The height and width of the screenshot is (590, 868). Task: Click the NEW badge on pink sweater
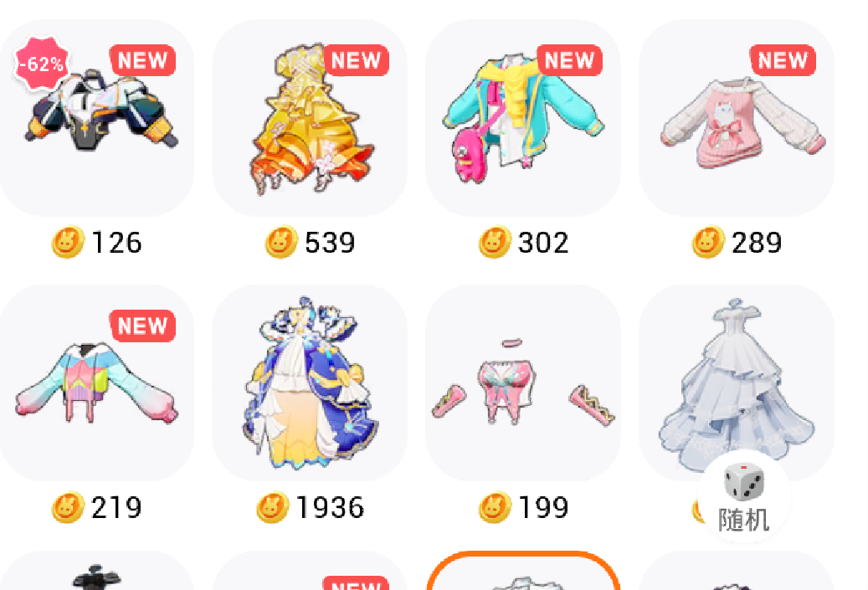783,59
